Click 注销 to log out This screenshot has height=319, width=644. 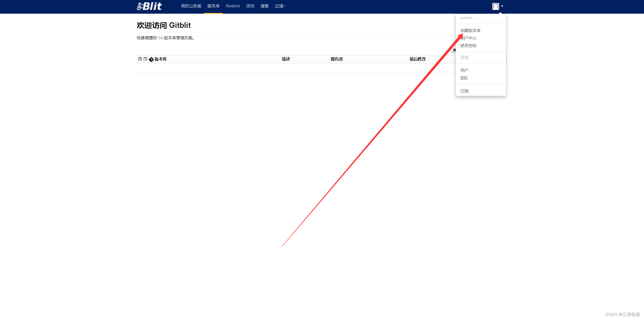point(464,91)
